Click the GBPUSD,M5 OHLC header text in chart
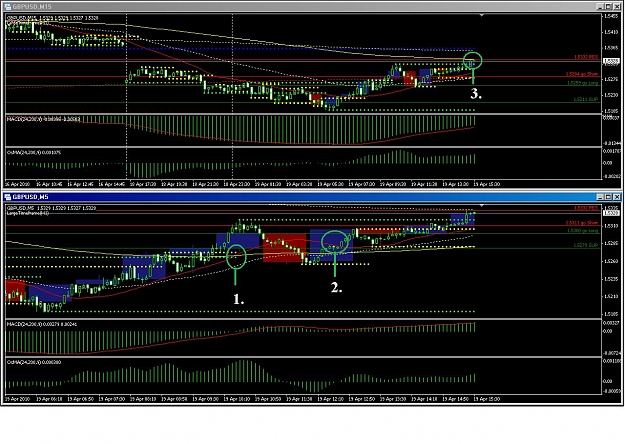The width and height of the screenshot is (625, 444). click(51, 208)
